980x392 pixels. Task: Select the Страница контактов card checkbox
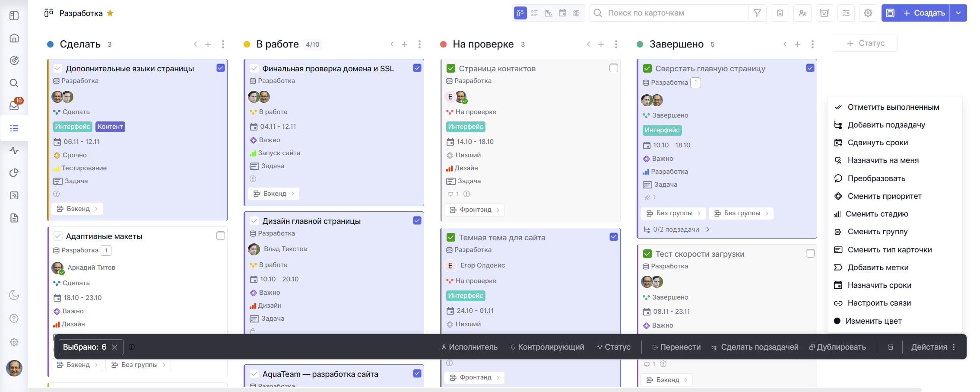(x=613, y=68)
